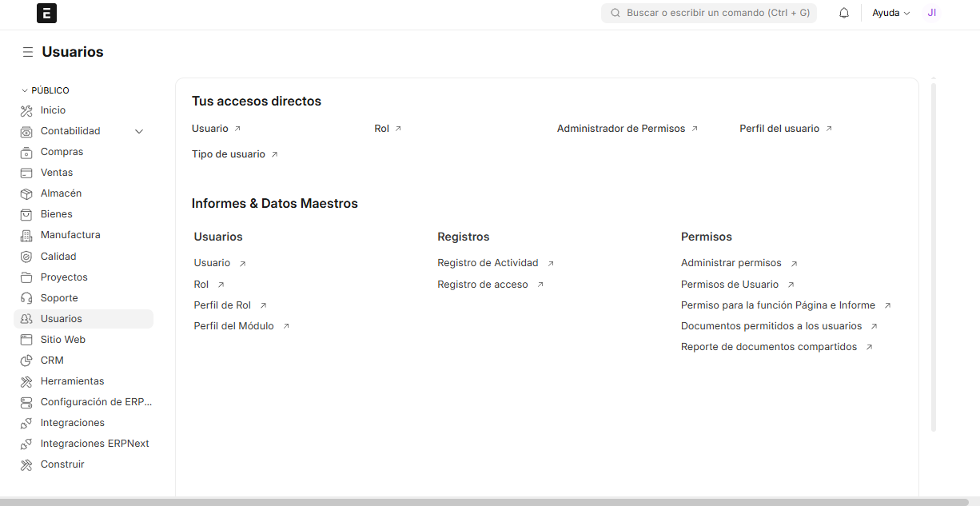Click the ERPNext logo icon
980x506 pixels.
click(x=47, y=13)
